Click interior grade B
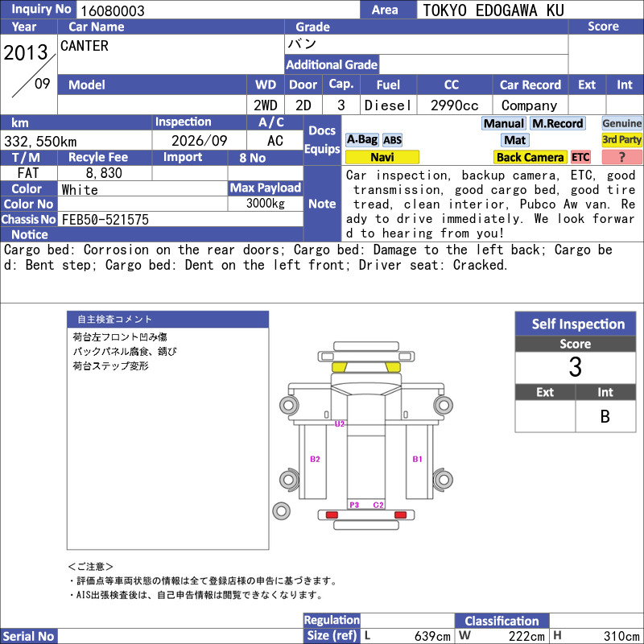Image resolution: width=644 pixels, height=644 pixels. (605, 416)
